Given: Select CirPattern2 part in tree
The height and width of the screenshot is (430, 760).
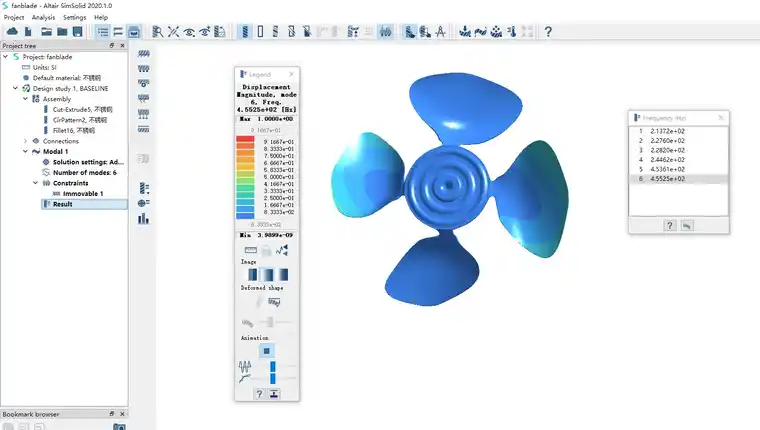Looking at the screenshot, I should [79, 120].
